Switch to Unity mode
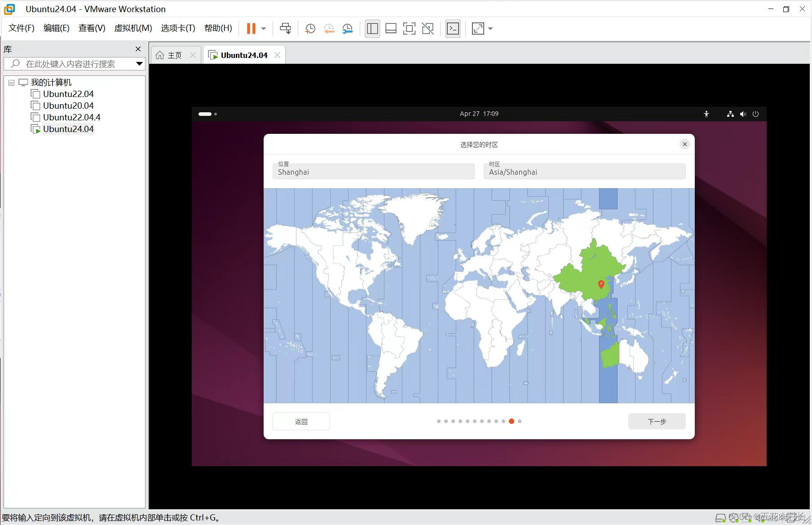Viewport: 812px width, 525px height. pos(428,29)
